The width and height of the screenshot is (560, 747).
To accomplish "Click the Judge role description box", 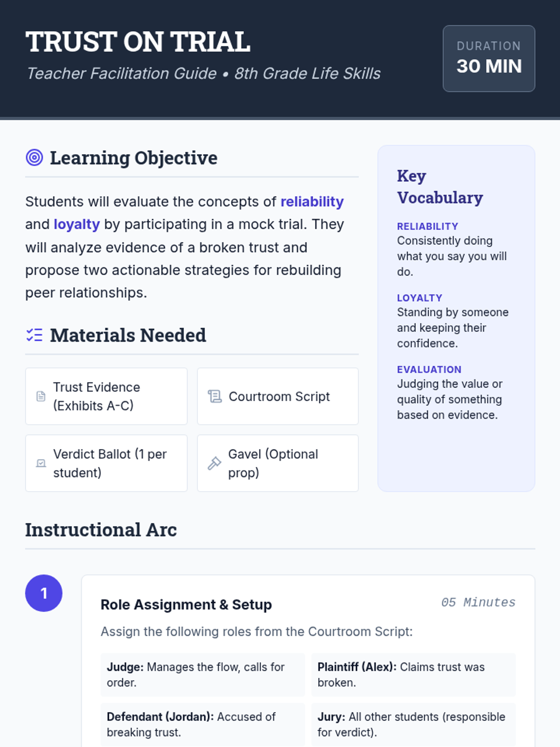I will (203, 675).
